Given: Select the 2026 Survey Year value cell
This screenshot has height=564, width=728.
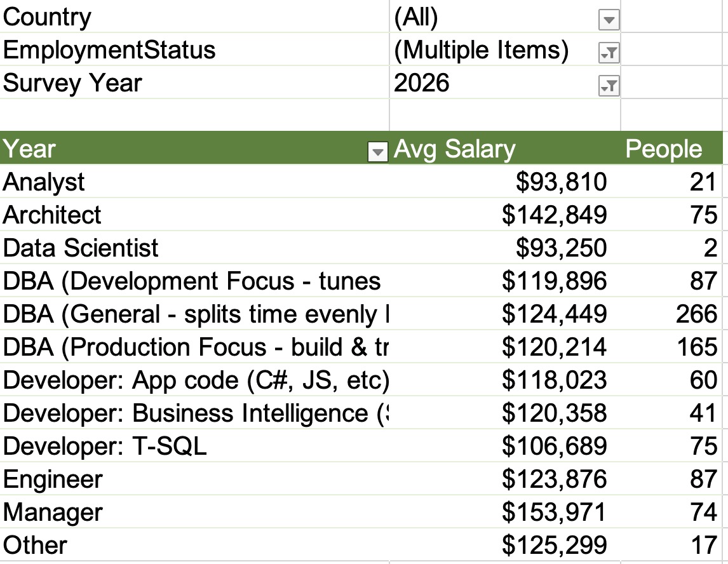Looking at the screenshot, I should (422, 83).
